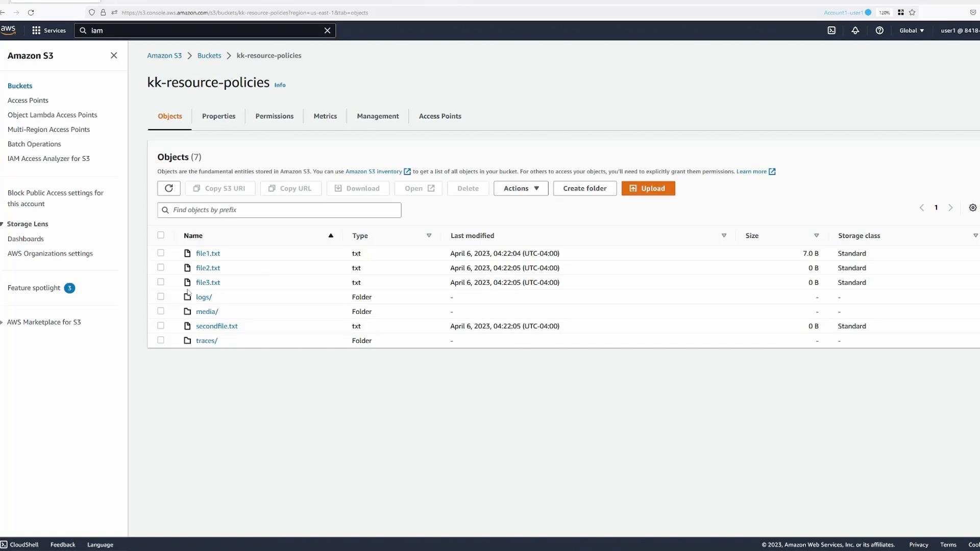Click the browser address bar URL

point(245,12)
